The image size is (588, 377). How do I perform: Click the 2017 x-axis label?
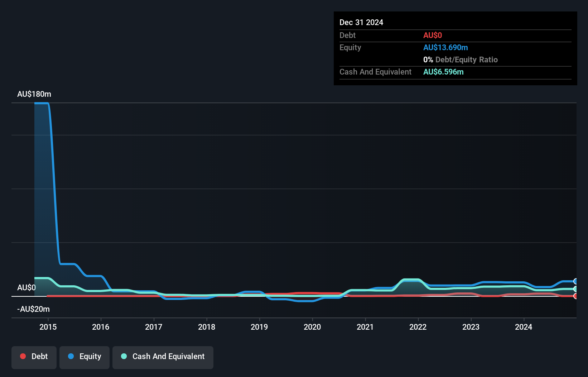click(x=154, y=327)
